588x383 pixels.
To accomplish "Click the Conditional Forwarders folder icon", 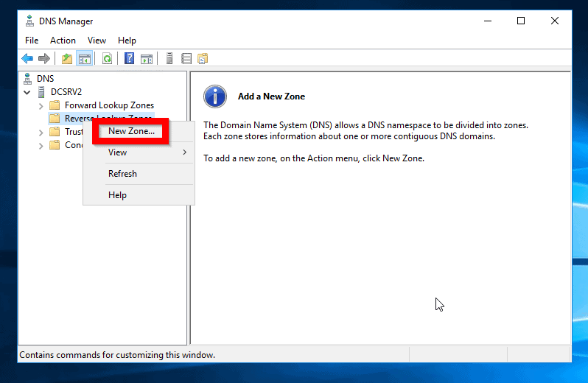I will coord(55,144).
